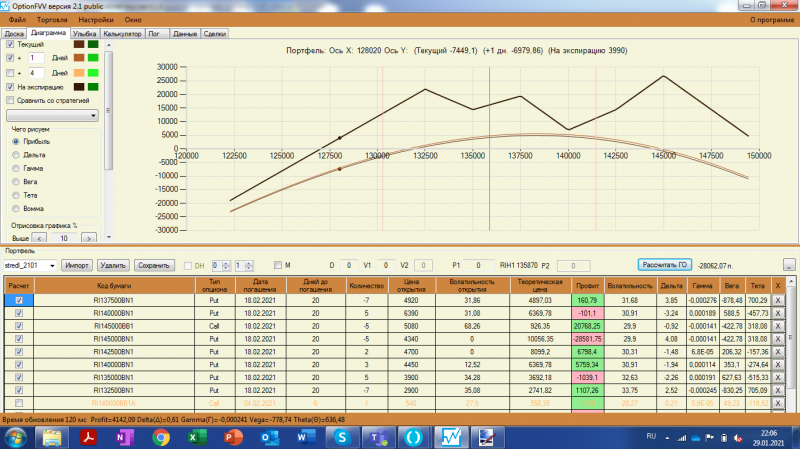Delete the RI137500BN1 row with X

click(778, 301)
